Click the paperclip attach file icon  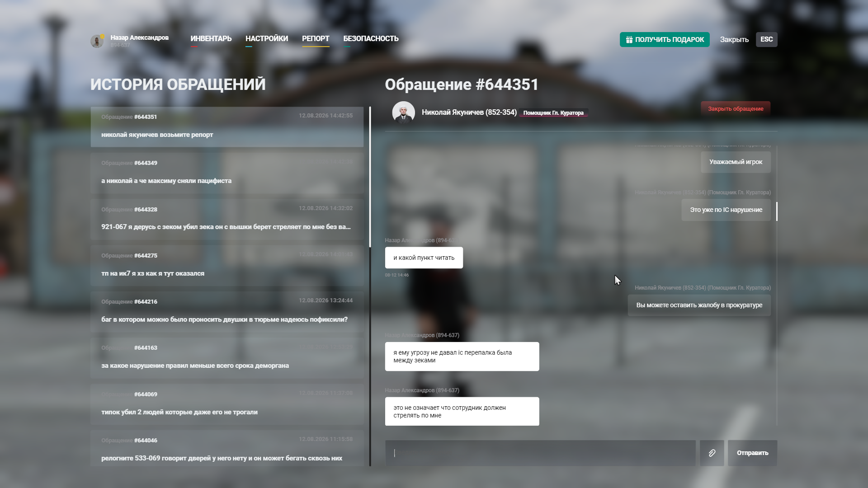712,453
